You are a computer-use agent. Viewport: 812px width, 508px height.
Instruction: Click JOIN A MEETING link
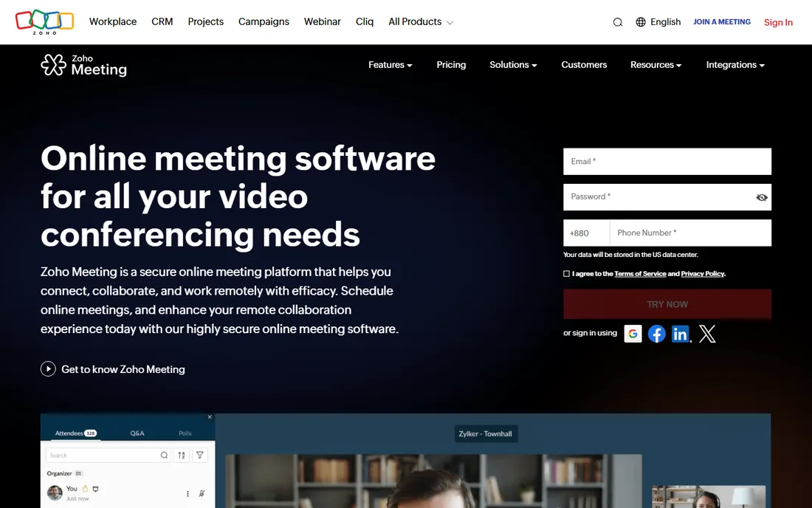(x=721, y=21)
